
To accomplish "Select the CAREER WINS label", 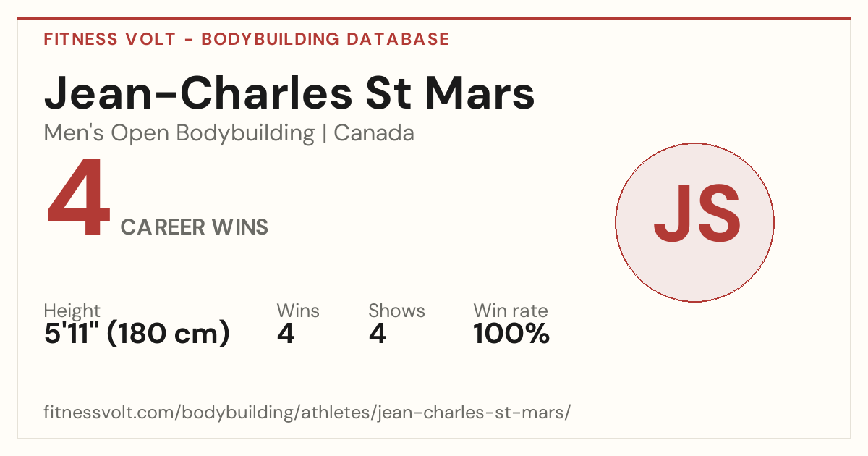I will 195,227.
